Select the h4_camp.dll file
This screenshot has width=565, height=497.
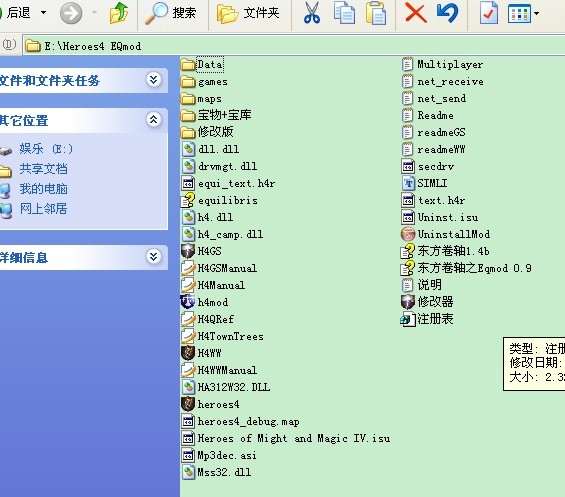coord(222,234)
